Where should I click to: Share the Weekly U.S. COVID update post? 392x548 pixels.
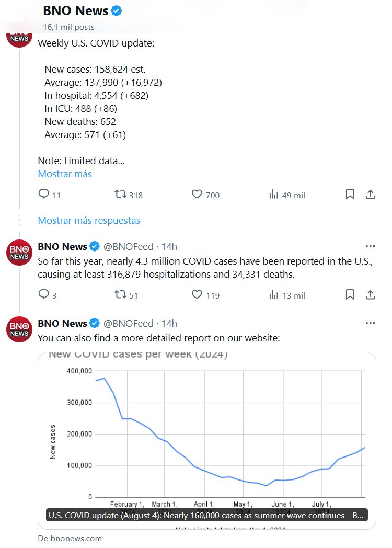tap(370, 195)
